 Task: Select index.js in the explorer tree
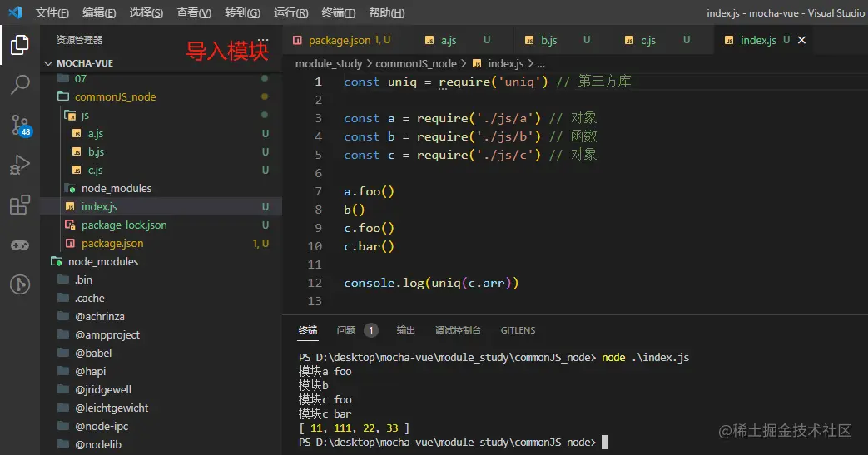(161, 206)
